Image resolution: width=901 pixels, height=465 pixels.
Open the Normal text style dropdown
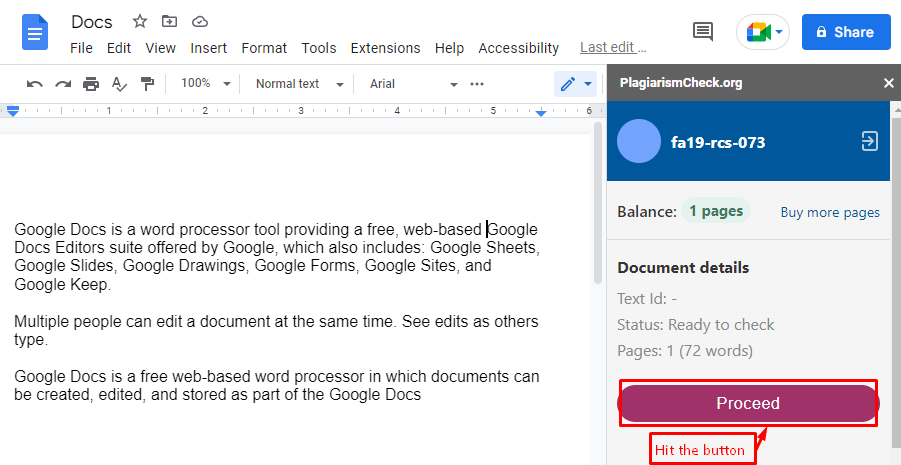click(x=299, y=84)
